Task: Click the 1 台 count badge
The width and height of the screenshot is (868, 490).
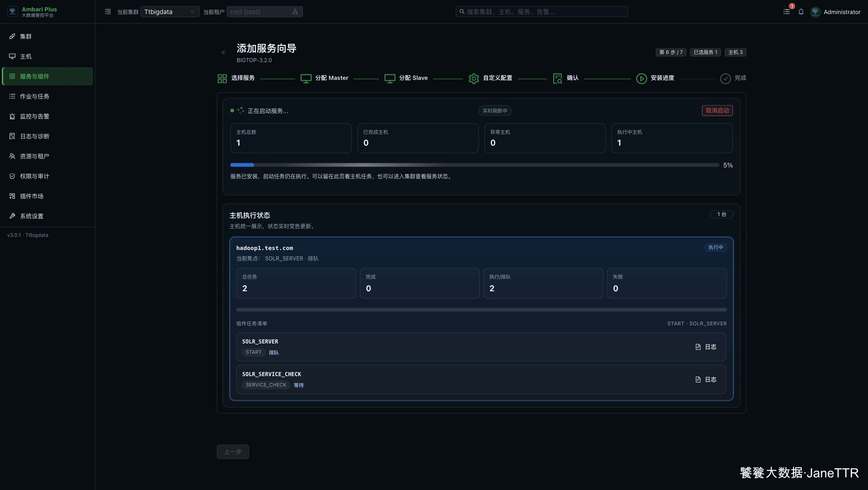Action: (722, 215)
